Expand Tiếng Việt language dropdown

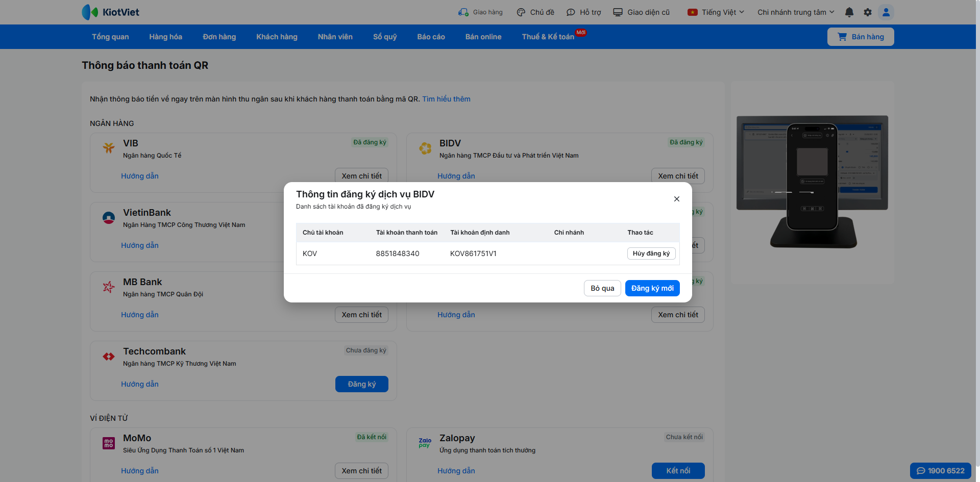tap(716, 12)
